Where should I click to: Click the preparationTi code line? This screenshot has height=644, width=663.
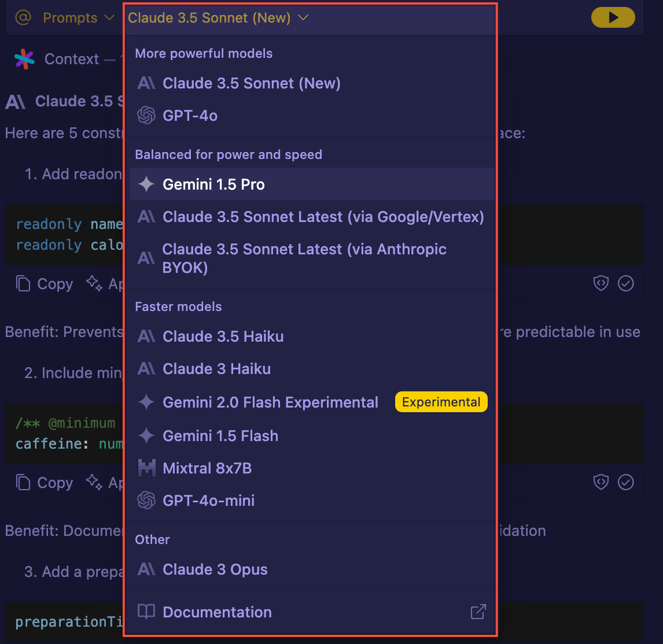click(69, 622)
